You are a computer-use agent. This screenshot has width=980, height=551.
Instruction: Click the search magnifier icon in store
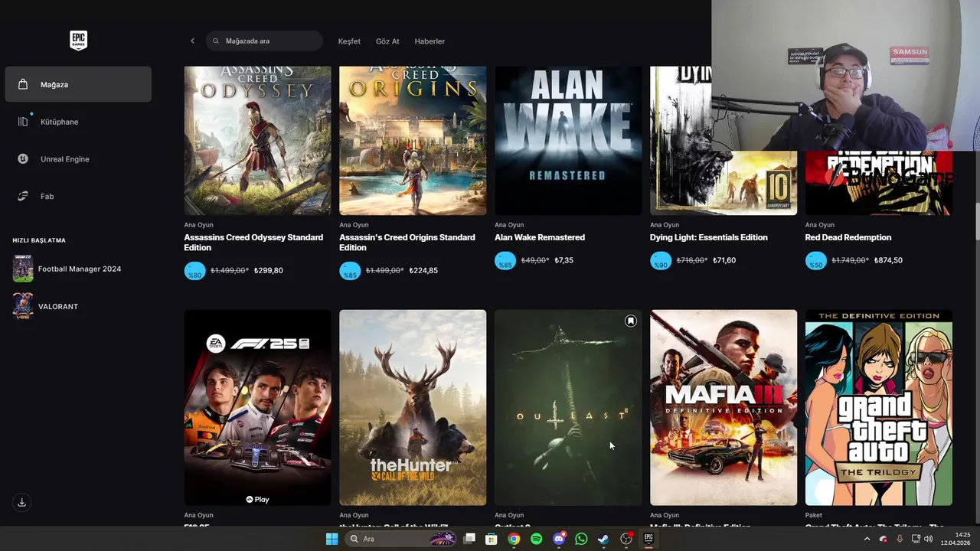tap(216, 41)
